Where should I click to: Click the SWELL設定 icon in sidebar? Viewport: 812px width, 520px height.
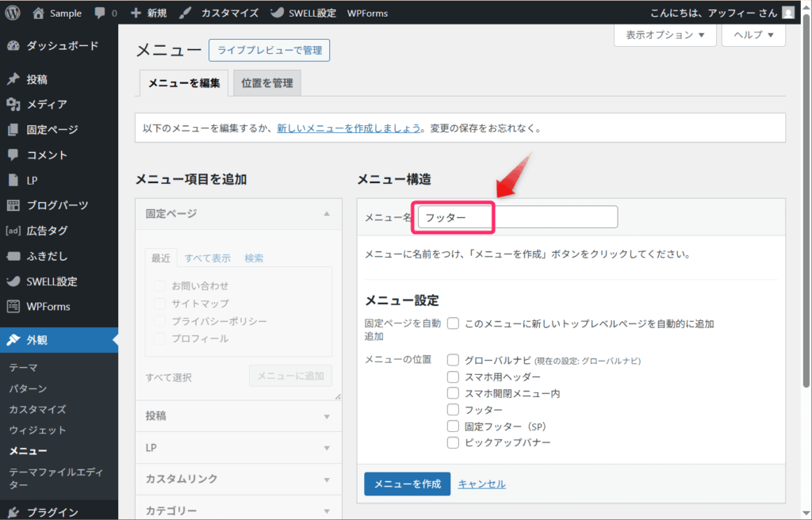click(x=13, y=281)
